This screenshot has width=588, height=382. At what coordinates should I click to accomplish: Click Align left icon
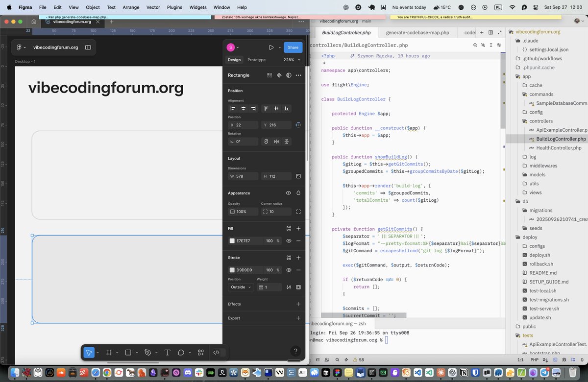pyautogui.click(x=233, y=108)
